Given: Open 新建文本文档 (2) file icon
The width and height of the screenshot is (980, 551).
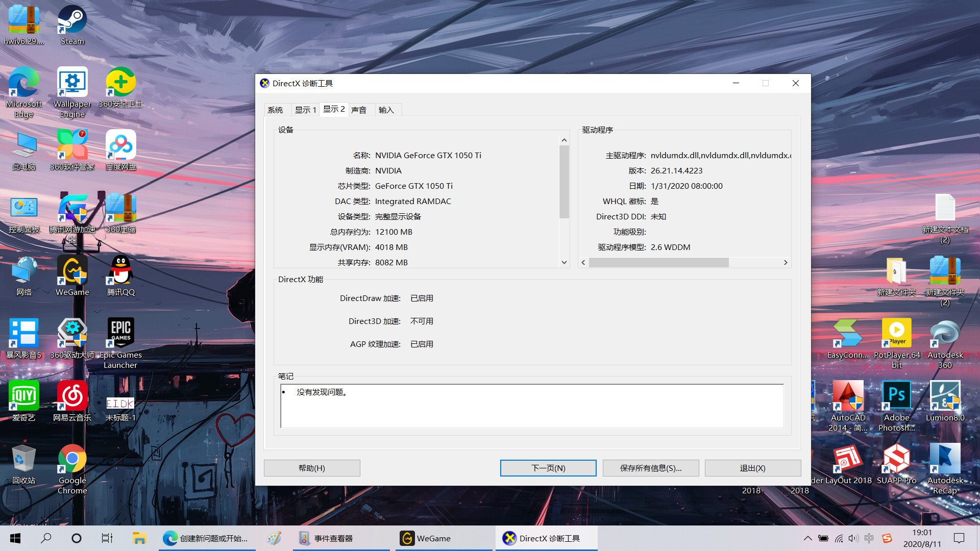Looking at the screenshot, I should (945, 218).
